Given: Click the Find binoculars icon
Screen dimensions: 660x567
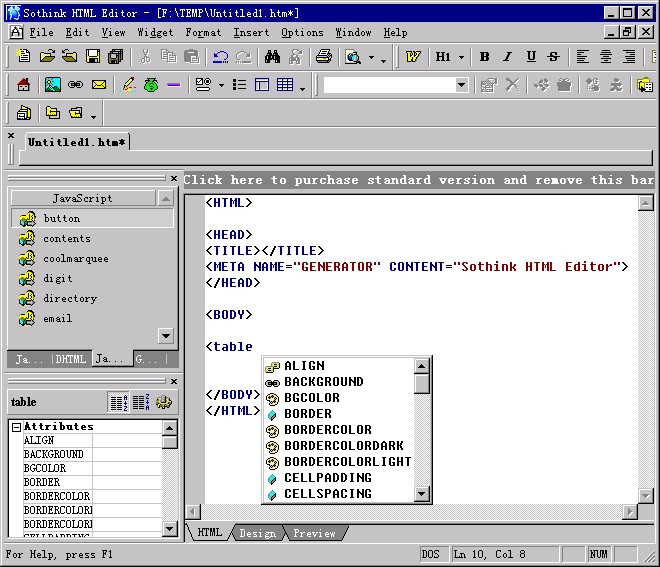Looking at the screenshot, I should [272, 56].
